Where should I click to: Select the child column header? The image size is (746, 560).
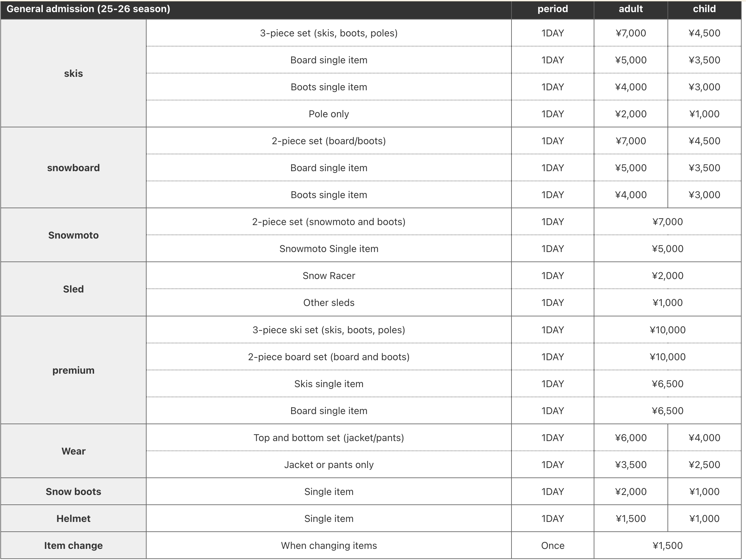[x=704, y=9]
